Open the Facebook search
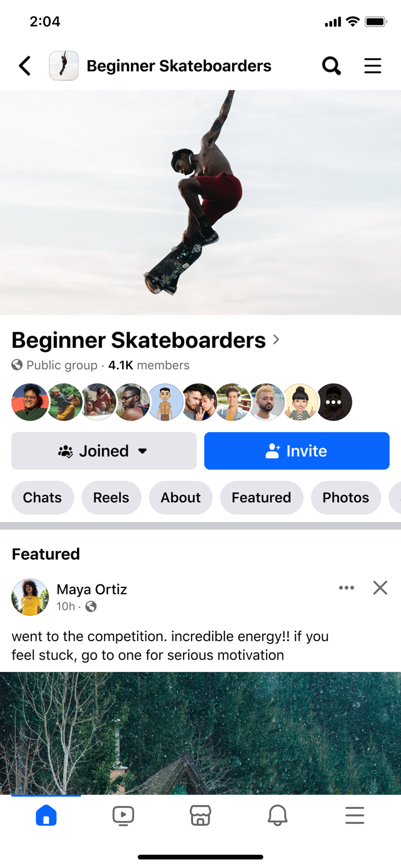 tap(331, 65)
